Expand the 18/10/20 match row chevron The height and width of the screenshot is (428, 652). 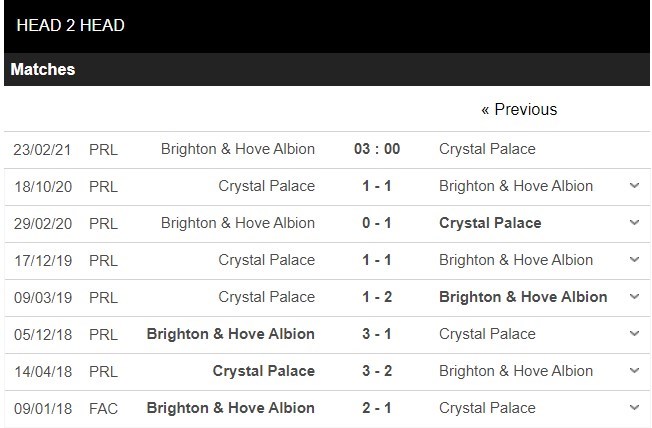(x=633, y=186)
